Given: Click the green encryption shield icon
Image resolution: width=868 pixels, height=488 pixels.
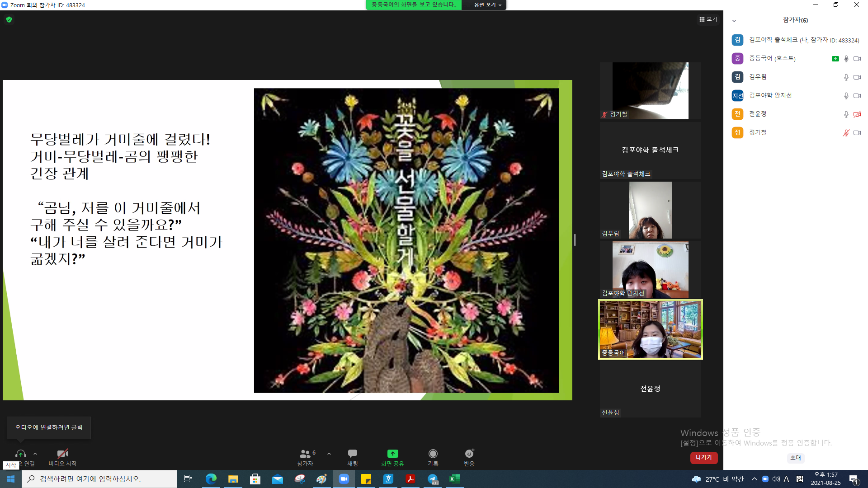Looking at the screenshot, I should (x=9, y=19).
